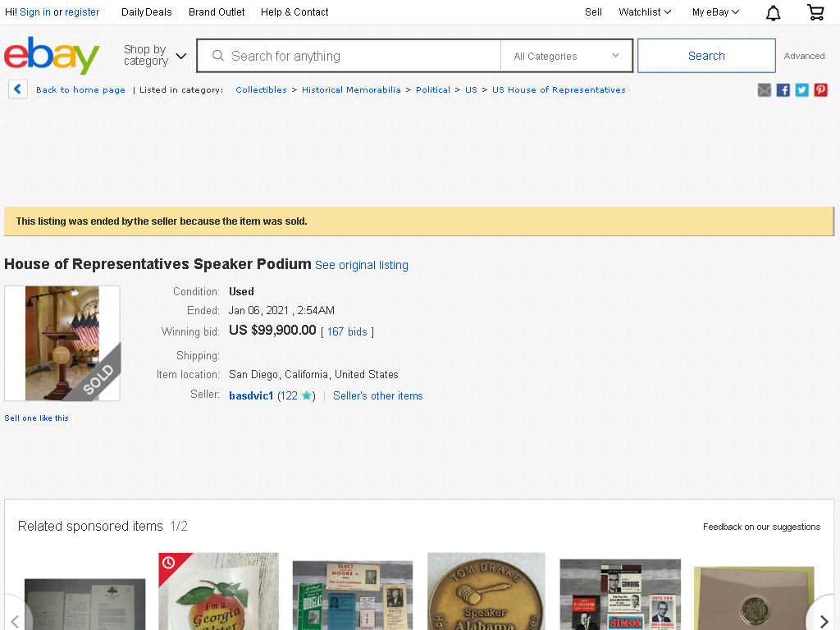Image resolution: width=840 pixels, height=630 pixels.
Task: Open the shopping cart
Action: [815, 12]
